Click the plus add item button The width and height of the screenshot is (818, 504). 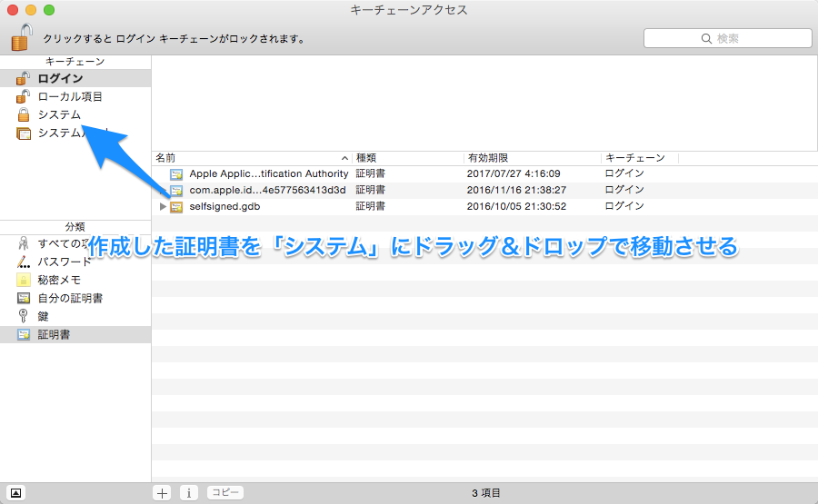pyautogui.click(x=163, y=493)
